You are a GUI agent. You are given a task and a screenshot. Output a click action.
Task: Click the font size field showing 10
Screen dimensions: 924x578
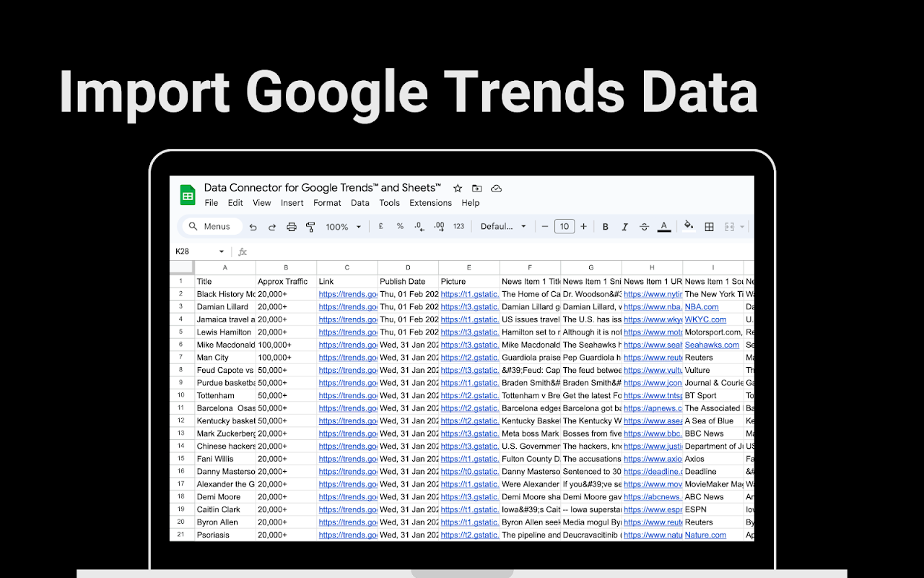coord(565,226)
